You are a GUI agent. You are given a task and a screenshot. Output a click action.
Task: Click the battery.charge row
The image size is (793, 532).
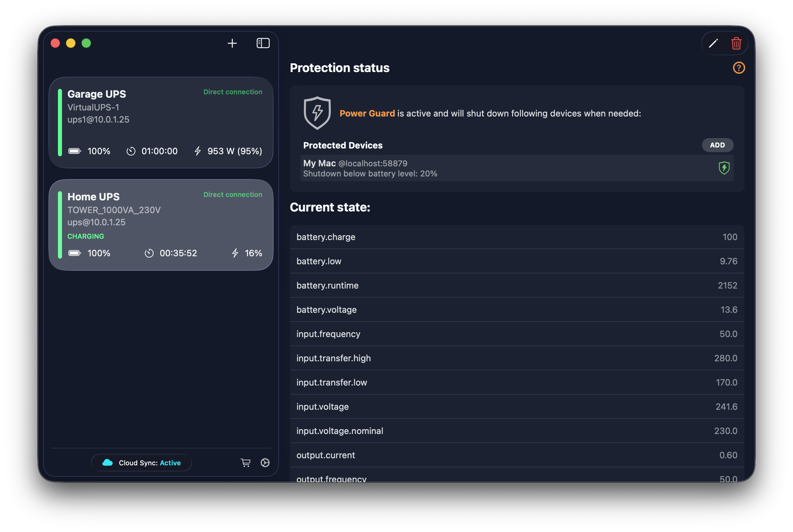[517, 237]
